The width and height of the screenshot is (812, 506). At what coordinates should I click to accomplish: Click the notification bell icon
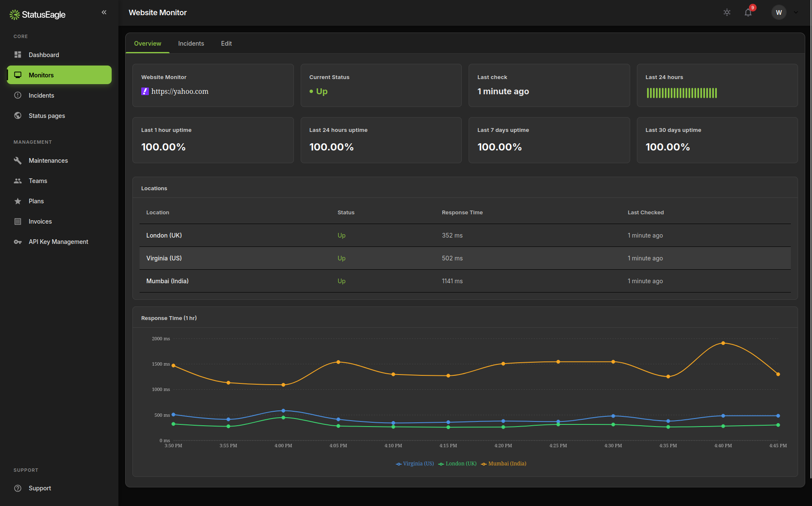(x=748, y=12)
